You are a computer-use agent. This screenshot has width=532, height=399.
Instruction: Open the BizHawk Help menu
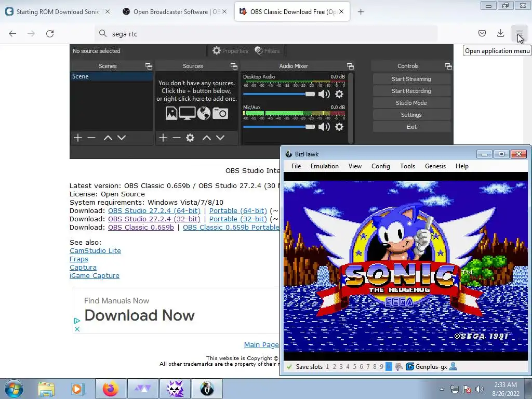[x=462, y=166]
